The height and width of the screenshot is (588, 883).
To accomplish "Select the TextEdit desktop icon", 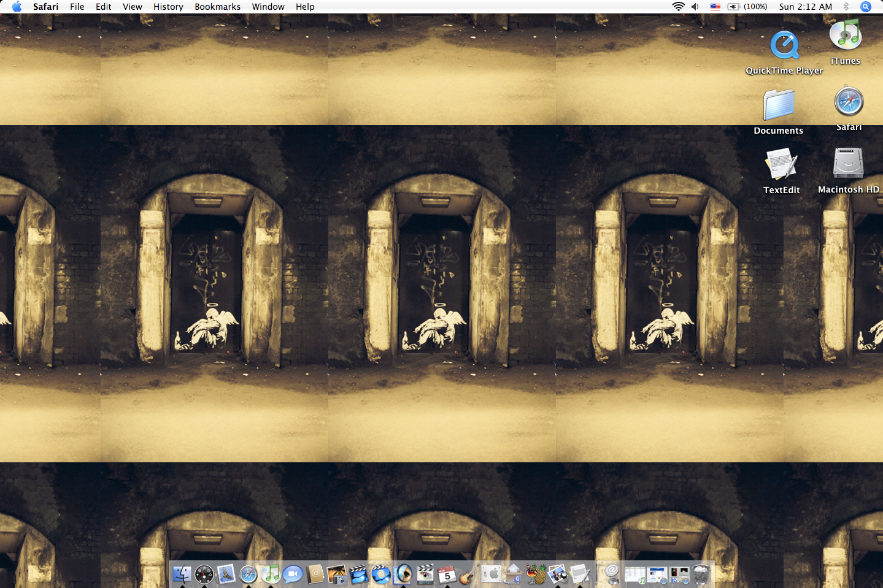I will [x=781, y=171].
